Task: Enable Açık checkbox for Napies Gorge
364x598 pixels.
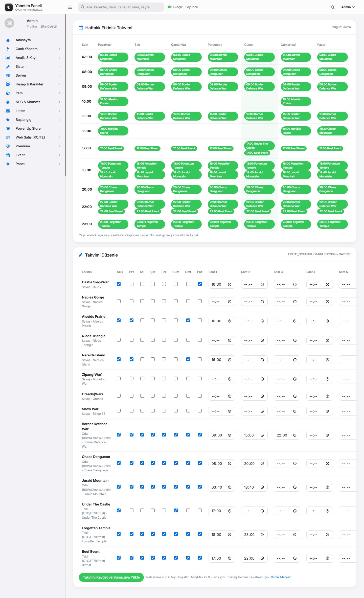Action: point(119,301)
